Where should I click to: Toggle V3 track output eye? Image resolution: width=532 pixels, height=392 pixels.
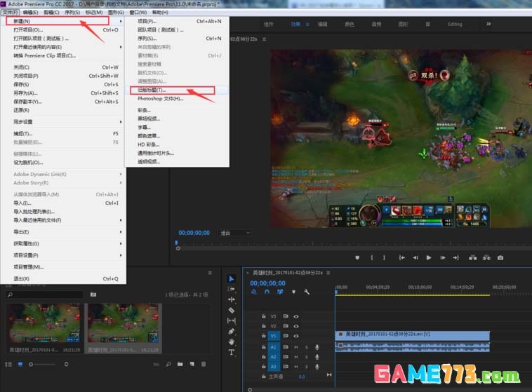[x=296, y=316]
